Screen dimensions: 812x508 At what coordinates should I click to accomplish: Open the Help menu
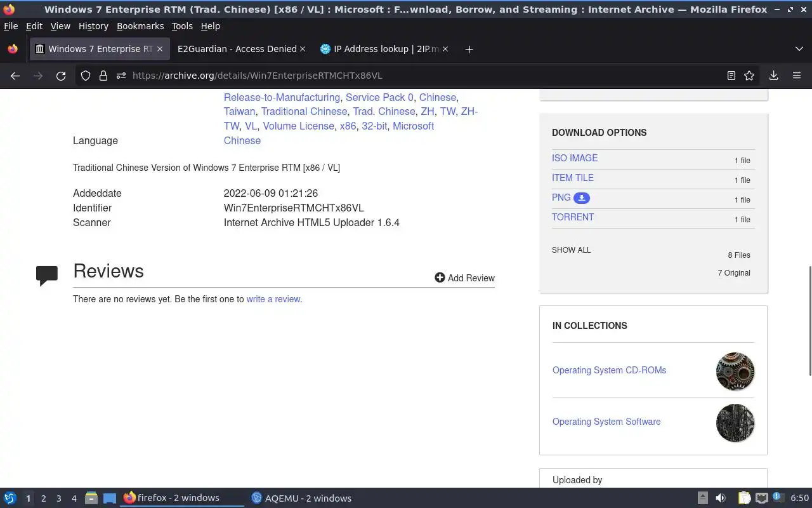click(211, 26)
